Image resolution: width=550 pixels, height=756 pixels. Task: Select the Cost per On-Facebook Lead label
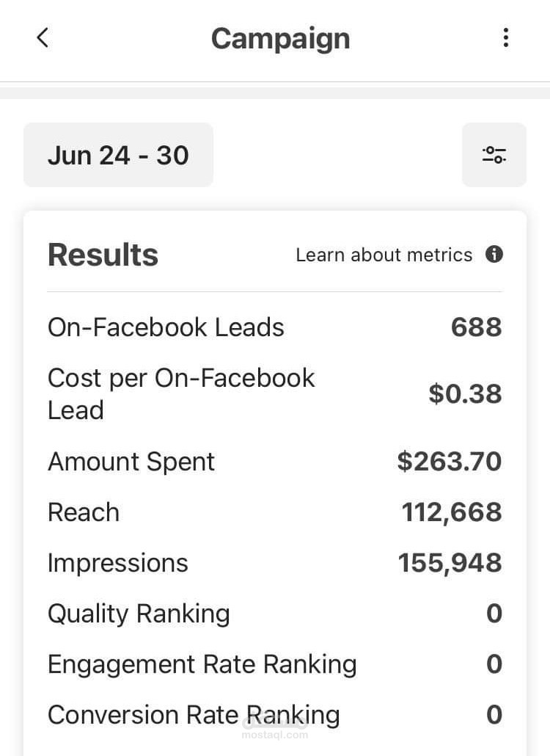tap(181, 394)
